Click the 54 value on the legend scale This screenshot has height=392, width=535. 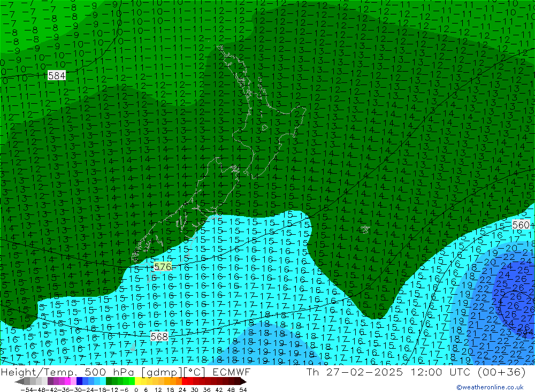pyautogui.click(x=243, y=389)
